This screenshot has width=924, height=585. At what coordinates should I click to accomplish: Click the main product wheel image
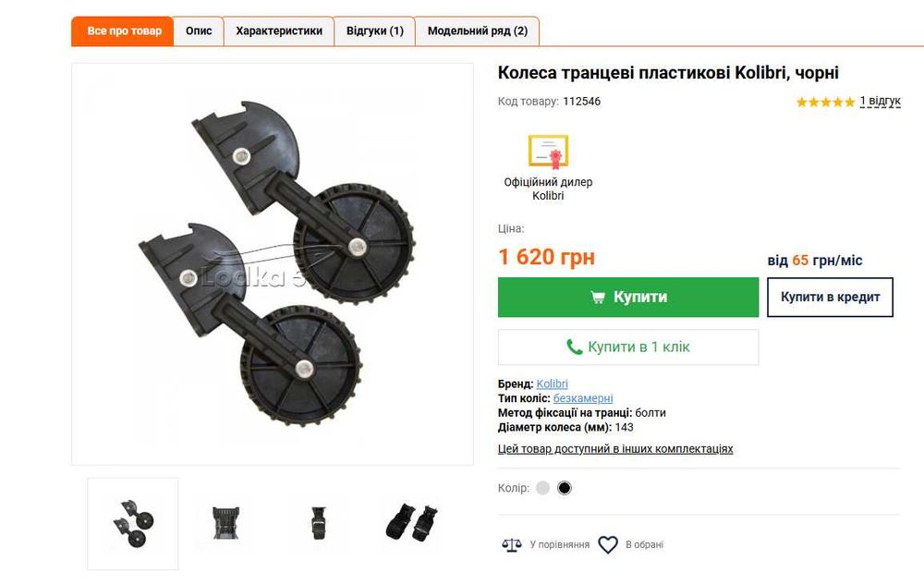273,264
